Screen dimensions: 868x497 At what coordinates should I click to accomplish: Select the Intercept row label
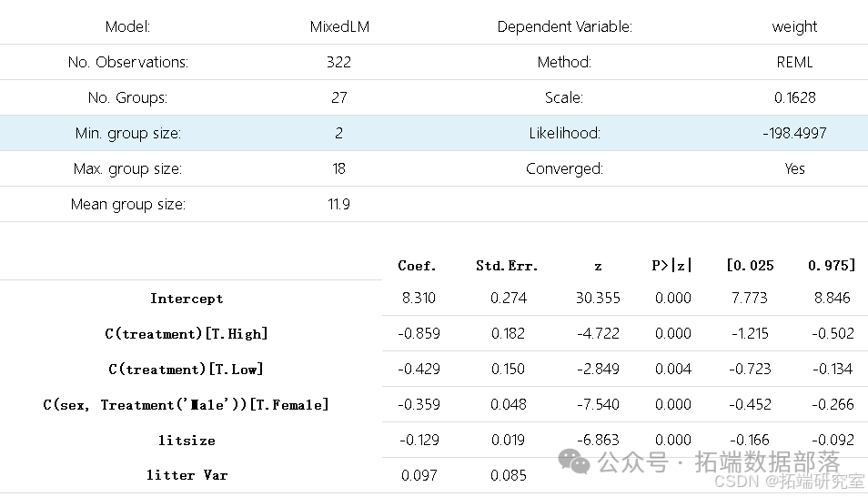click(x=187, y=299)
